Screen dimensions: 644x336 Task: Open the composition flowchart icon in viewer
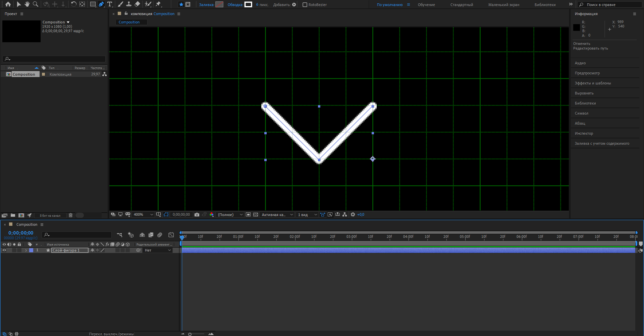pos(345,215)
